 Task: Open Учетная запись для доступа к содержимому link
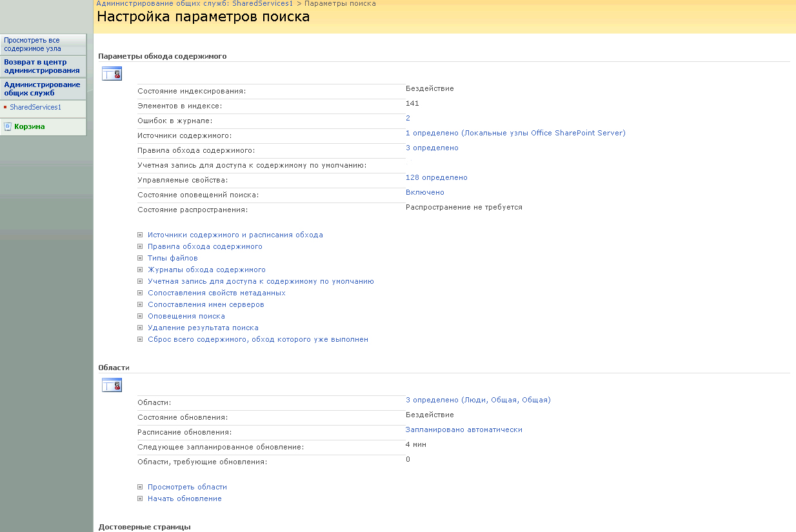[261, 282]
